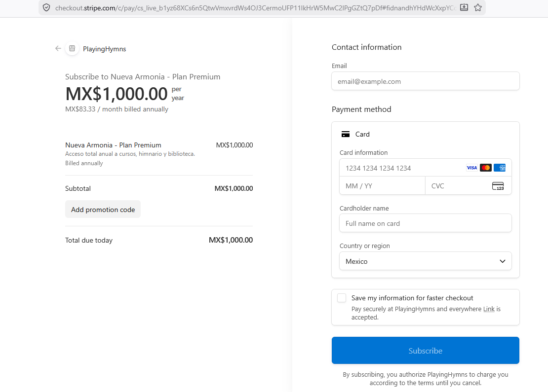548x392 pixels.
Task: Click 'per year' text beside the price
Action: pyautogui.click(x=178, y=94)
